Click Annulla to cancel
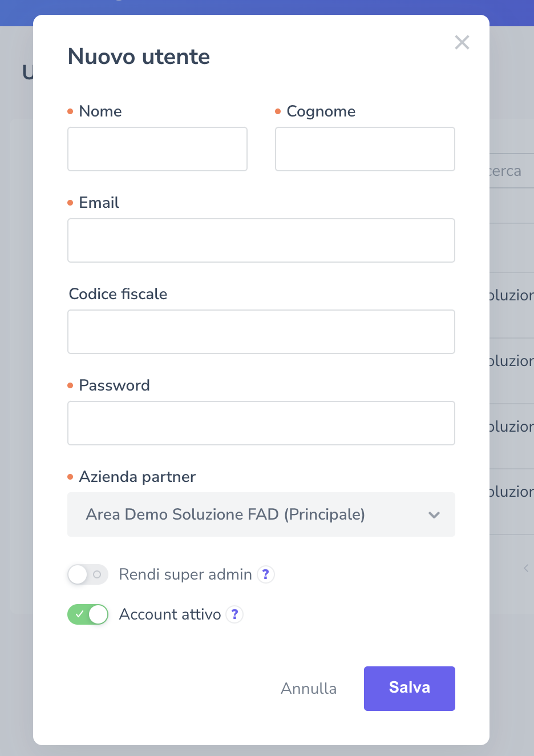The height and width of the screenshot is (756, 534). (x=309, y=688)
